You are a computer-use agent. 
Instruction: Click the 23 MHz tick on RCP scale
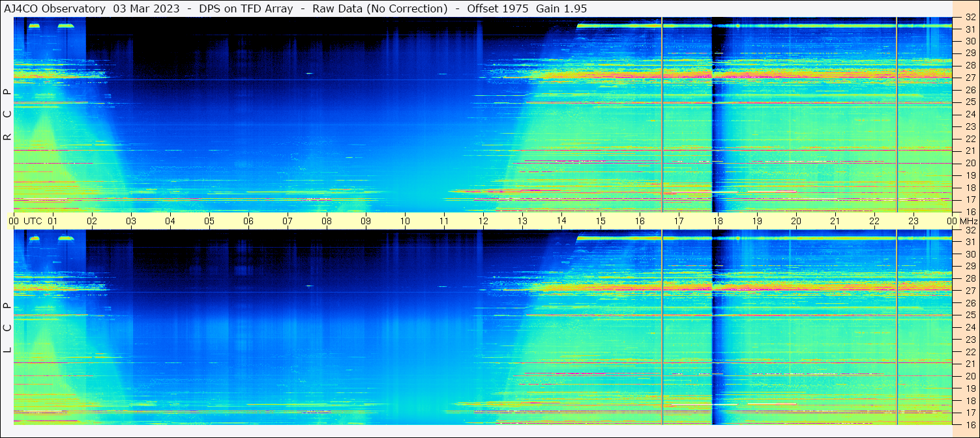point(970,126)
